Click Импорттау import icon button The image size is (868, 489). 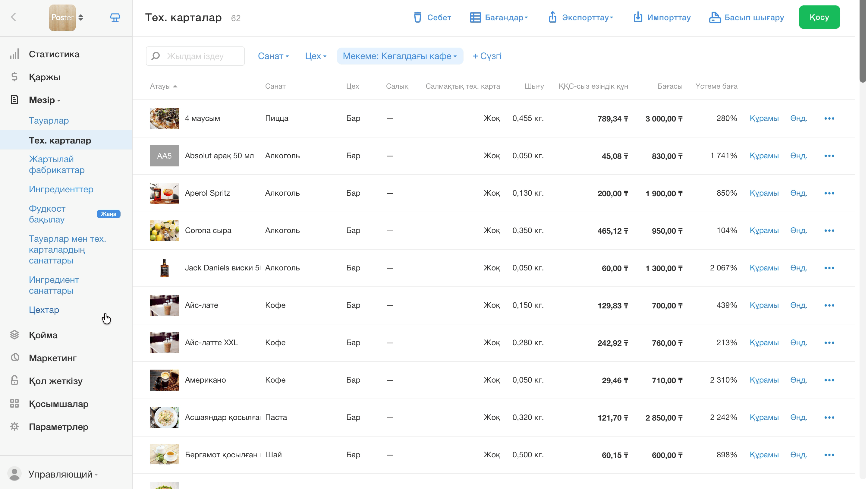tap(662, 17)
